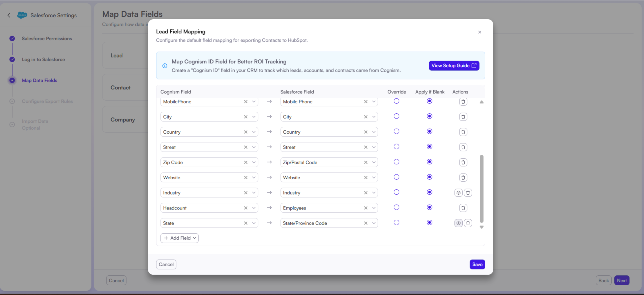Image resolution: width=644 pixels, height=295 pixels.
Task: Clear the Salesforce Street field with the X
Action: [365, 147]
